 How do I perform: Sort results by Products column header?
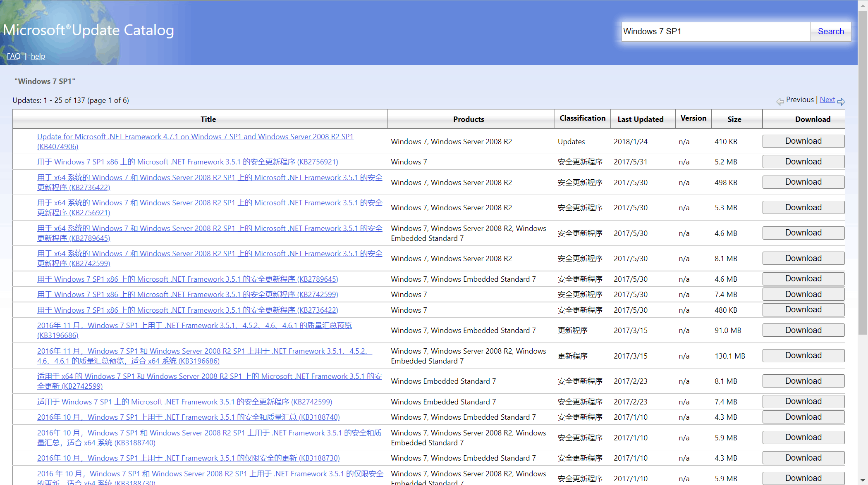pos(469,119)
